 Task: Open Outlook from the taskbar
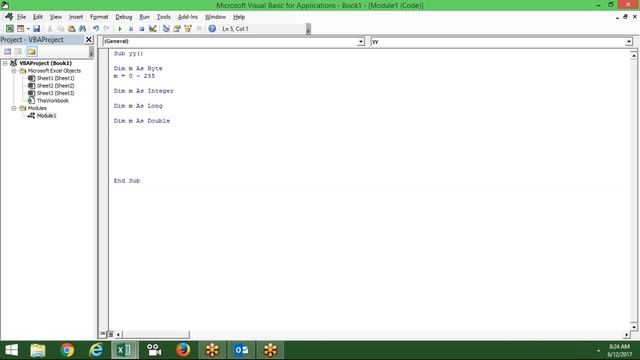coord(241,350)
